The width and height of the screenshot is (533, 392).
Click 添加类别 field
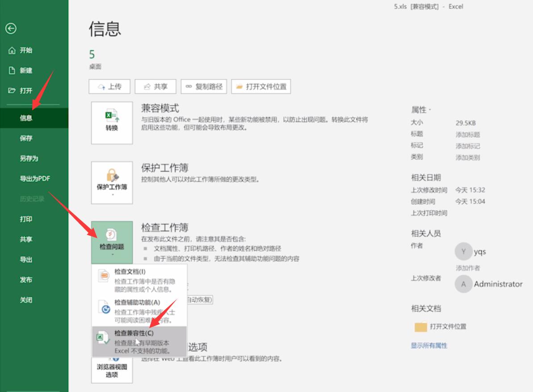(x=468, y=157)
